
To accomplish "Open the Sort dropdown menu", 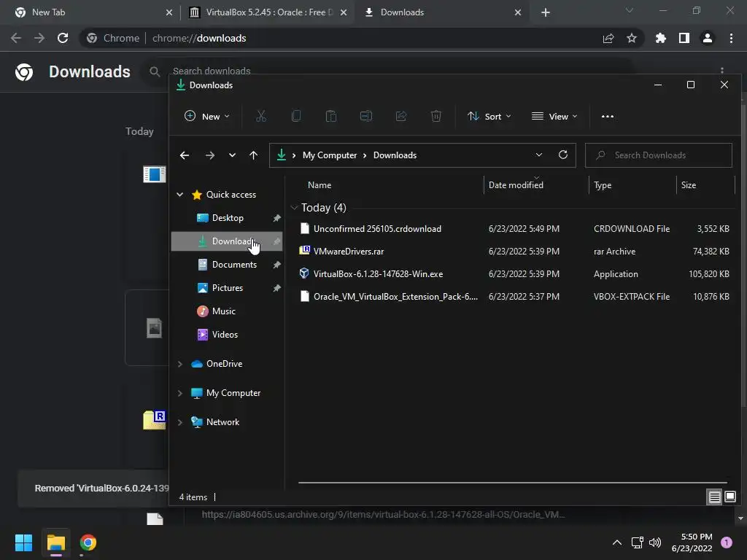I will tap(489, 116).
